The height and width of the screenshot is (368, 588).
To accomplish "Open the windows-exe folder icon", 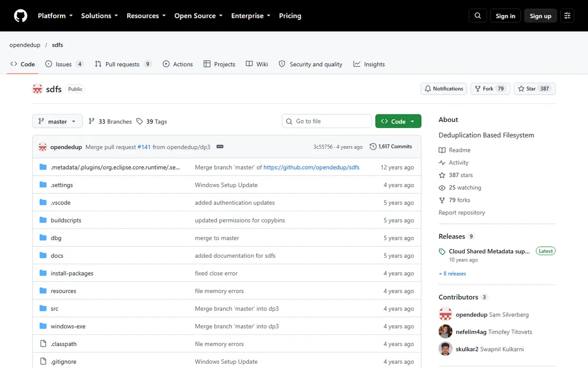I will (x=43, y=326).
